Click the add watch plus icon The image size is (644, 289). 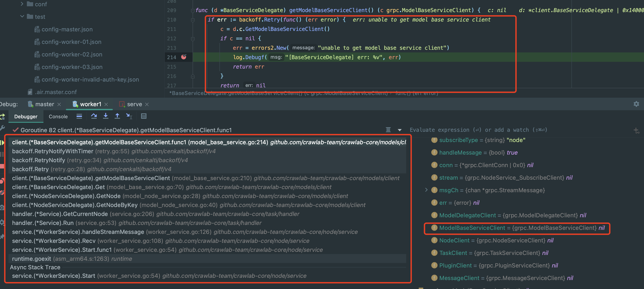(x=637, y=130)
